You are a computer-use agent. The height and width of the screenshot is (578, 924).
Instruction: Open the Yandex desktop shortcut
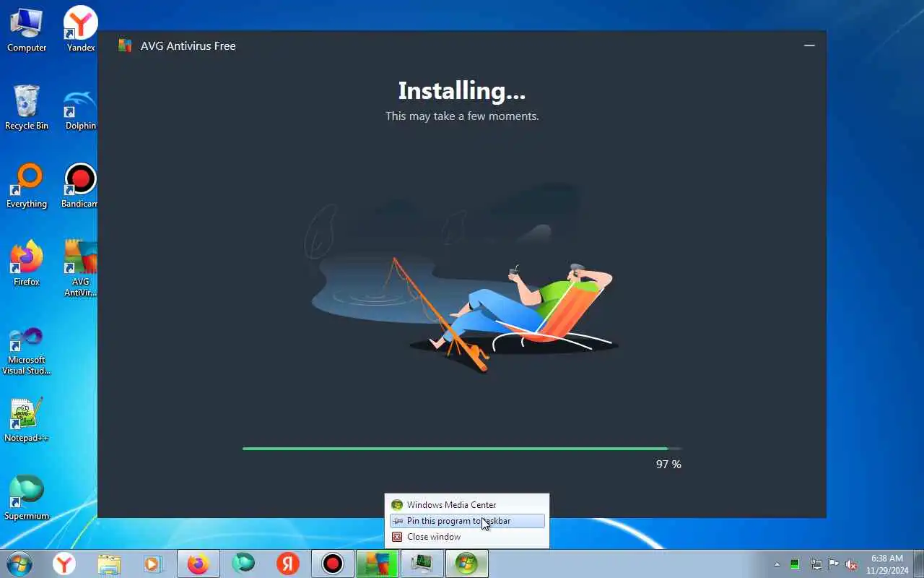(x=81, y=30)
